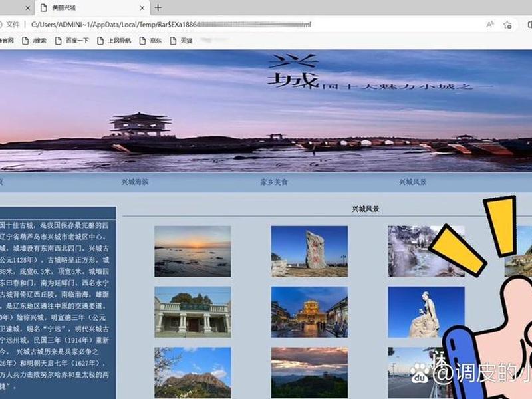Open the sunset seaside thumbnail
This screenshot has width=532, height=399.
(193, 251)
